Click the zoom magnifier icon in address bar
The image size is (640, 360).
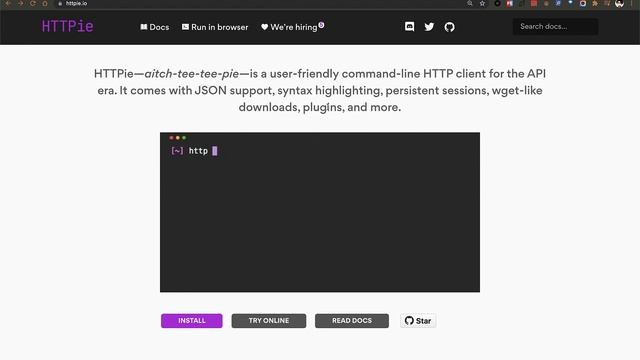(x=470, y=3)
